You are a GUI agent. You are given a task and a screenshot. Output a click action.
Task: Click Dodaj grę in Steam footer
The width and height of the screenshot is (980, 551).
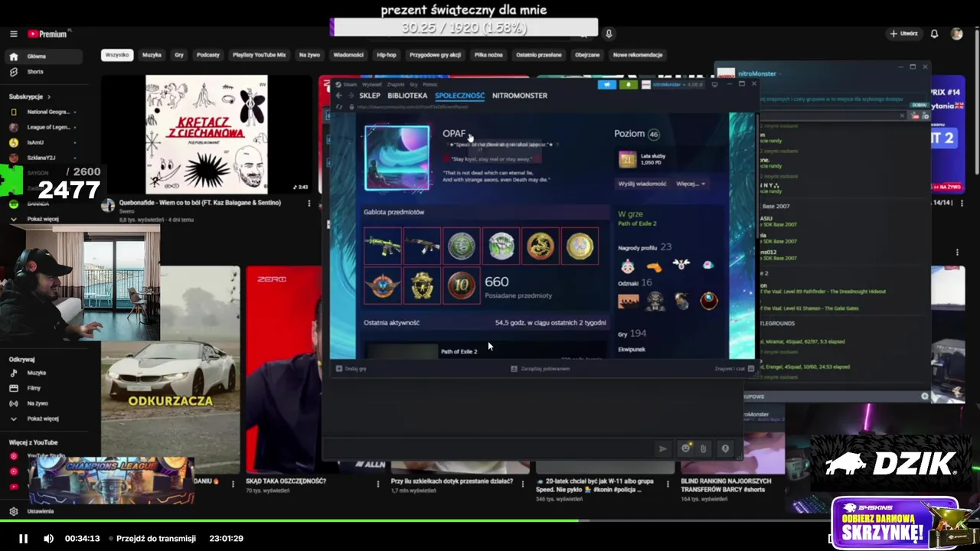(351, 369)
